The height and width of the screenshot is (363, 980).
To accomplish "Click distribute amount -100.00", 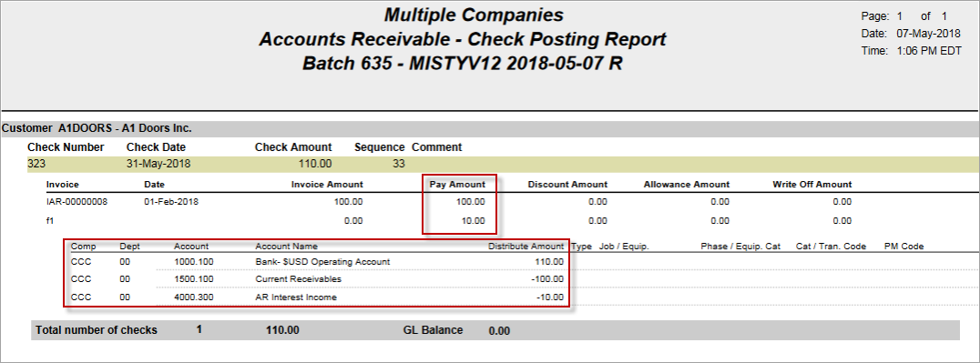I will pos(546,279).
